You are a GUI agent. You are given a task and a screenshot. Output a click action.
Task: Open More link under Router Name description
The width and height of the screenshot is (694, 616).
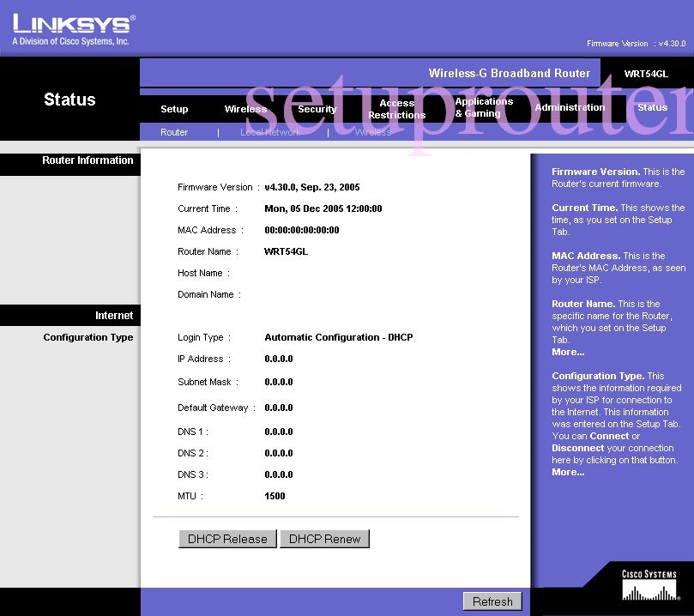click(567, 352)
